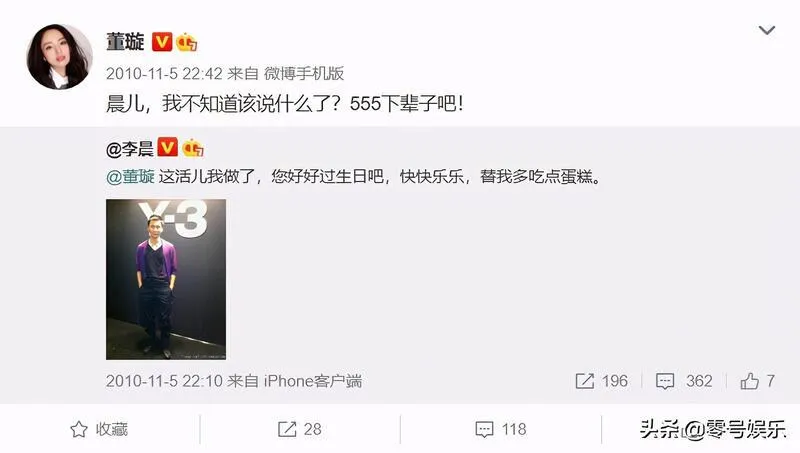Open the post options chevron dropdown

[x=766, y=30]
